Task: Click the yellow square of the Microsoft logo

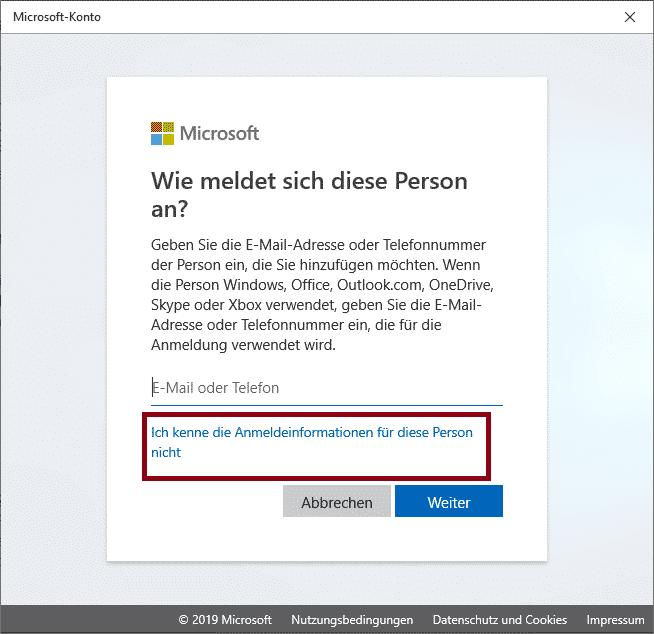Action: coord(169,139)
